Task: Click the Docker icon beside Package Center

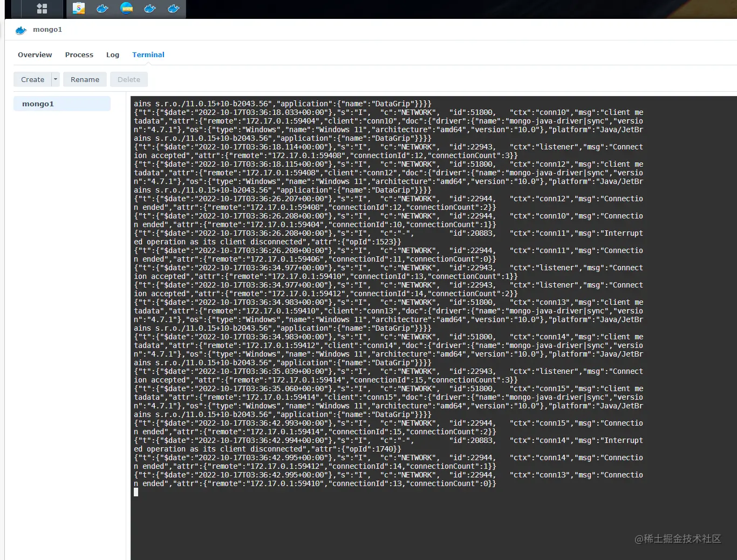Action: [x=103, y=8]
